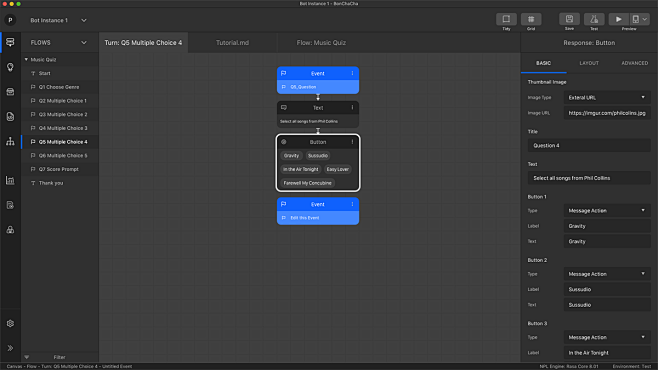This screenshot has height=370, width=658.
Task: Select the Start flow item
Action: (60, 73)
